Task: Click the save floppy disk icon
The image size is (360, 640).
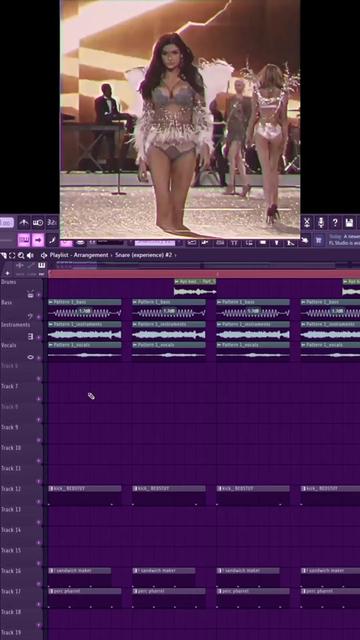Action: pos(349,222)
